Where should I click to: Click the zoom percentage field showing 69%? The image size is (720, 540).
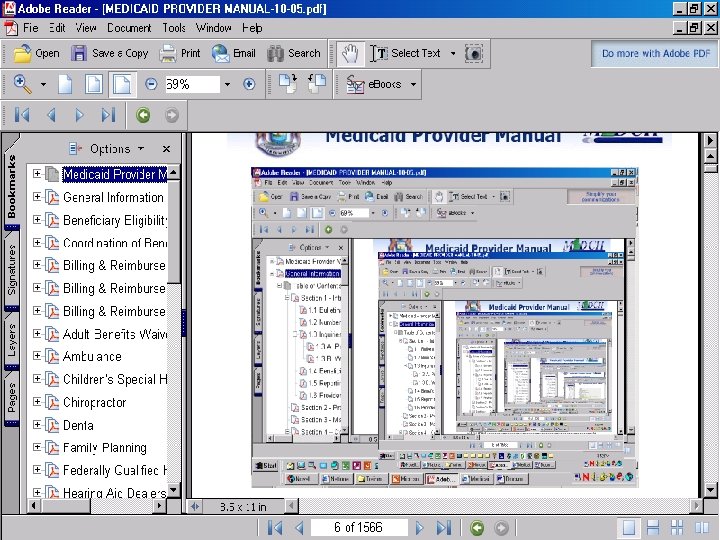192,84
